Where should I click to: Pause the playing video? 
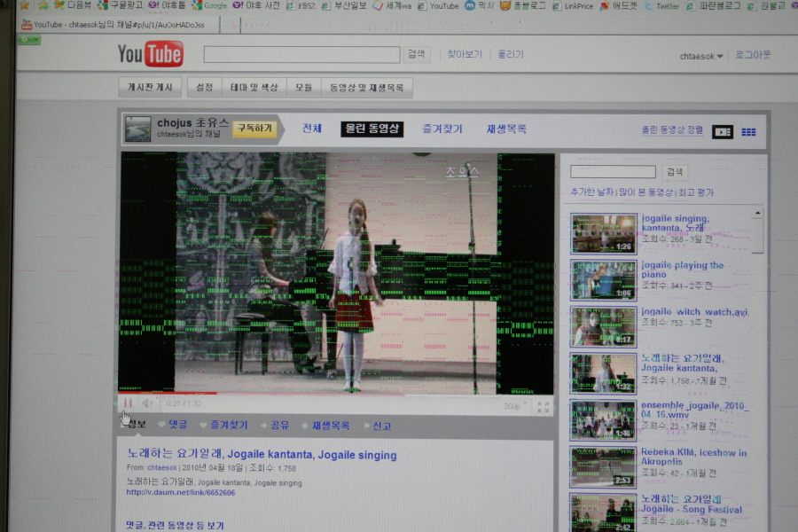[x=128, y=403]
